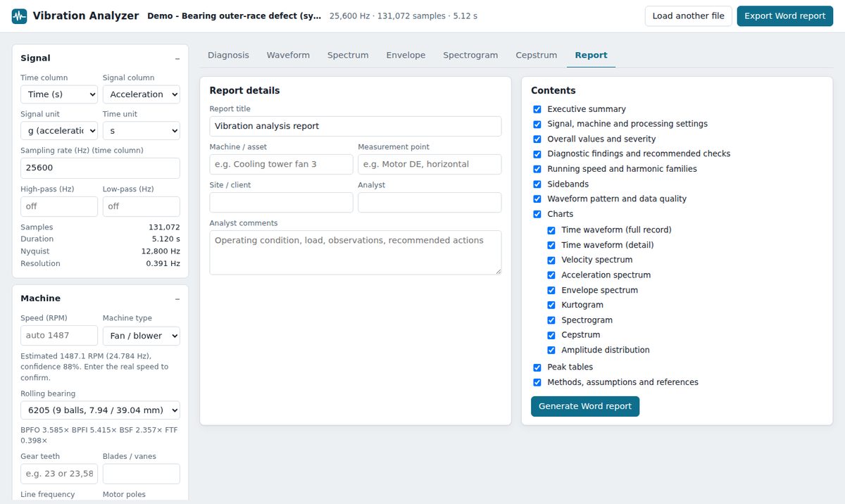Switch to the Envelope tab
845x504 pixels.
[x=406, y=55]
